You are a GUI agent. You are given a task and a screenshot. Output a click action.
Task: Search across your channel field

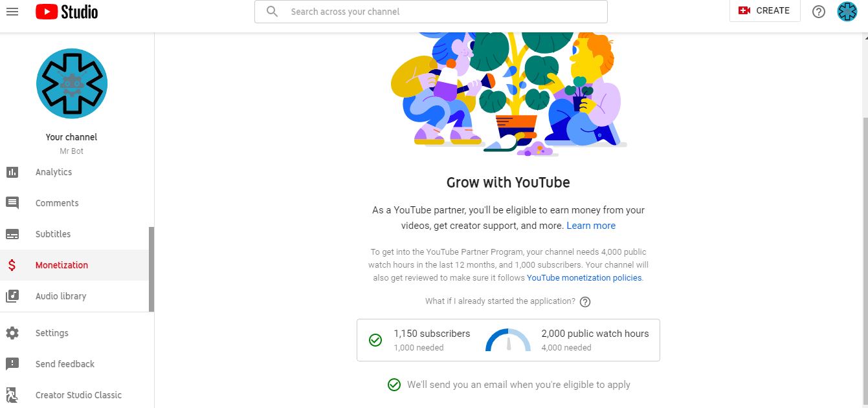(x=431, y=12)
